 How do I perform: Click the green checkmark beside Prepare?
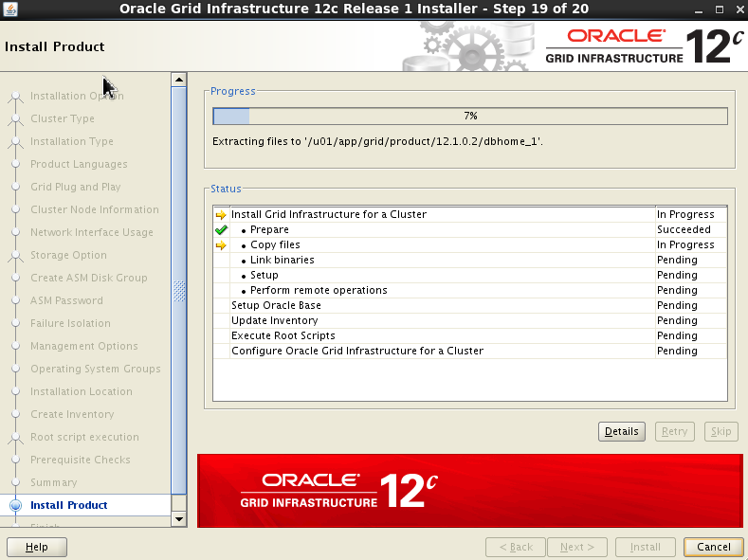pos(221,230)
